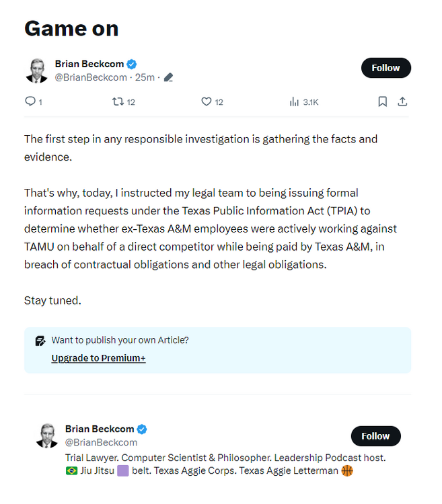Click Brian Beckcom name in bio section
This screenshot has height=504, width=442.
click(100, 429)
